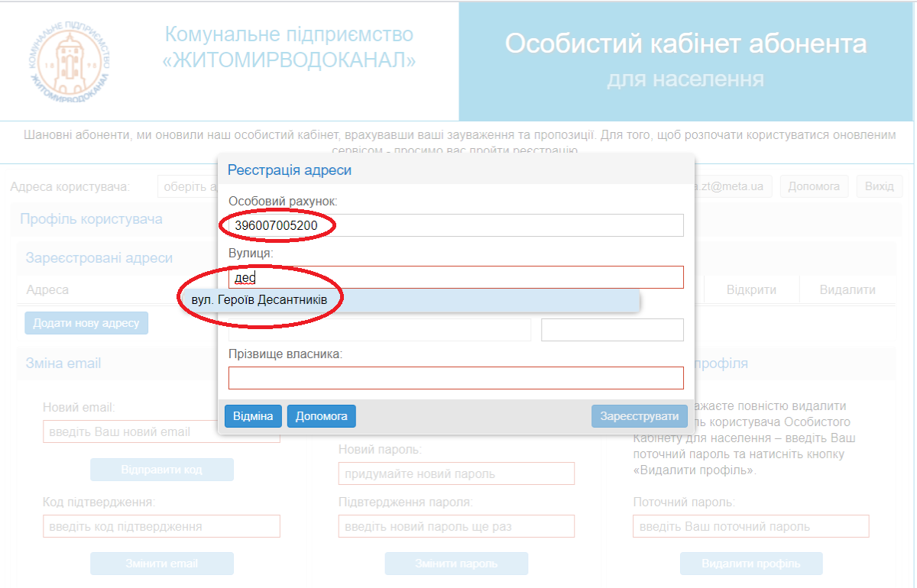Click the Поточний пароль input field
Viewport: 917px width, 588px height.
point(750,526)
